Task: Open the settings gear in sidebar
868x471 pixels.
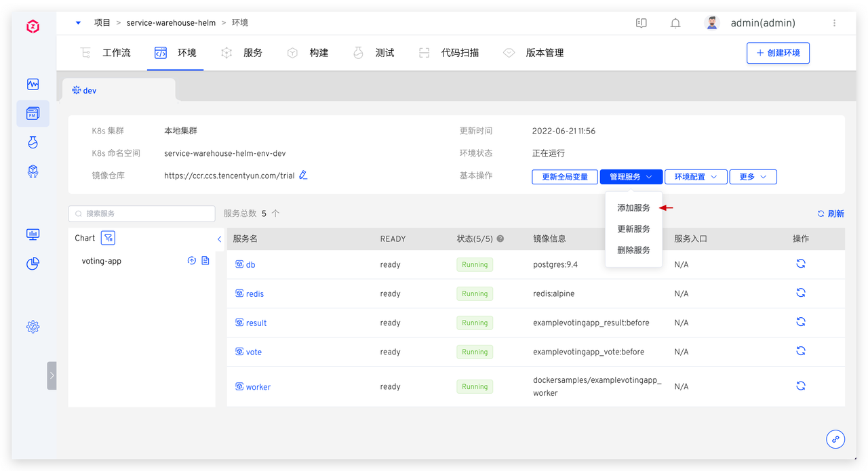Action: click(x=33, y=327)
